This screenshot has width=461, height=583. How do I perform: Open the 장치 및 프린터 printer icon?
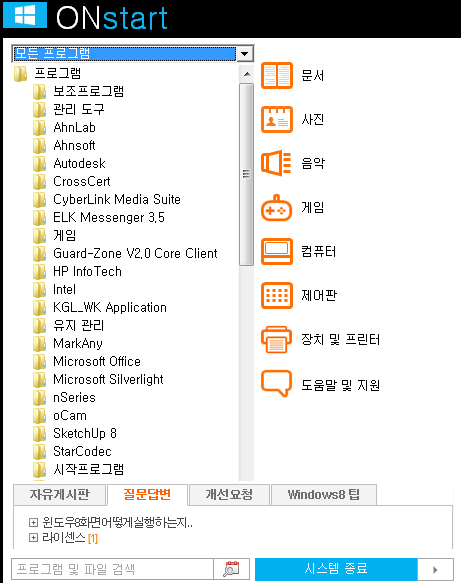276,339
